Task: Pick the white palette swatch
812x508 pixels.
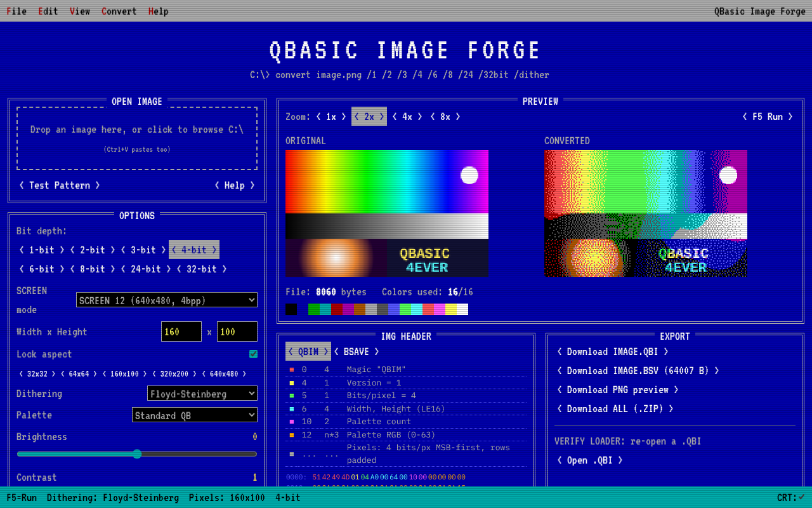Action: [462, 309]
